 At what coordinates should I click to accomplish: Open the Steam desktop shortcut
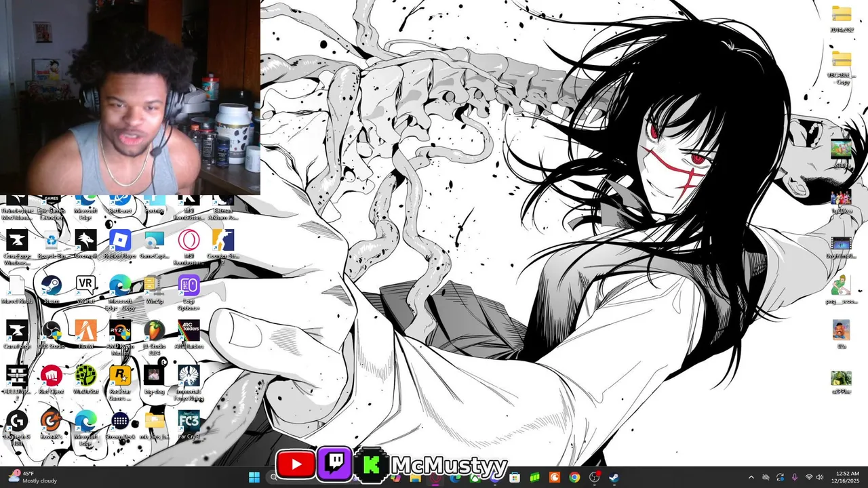(51, 289)
